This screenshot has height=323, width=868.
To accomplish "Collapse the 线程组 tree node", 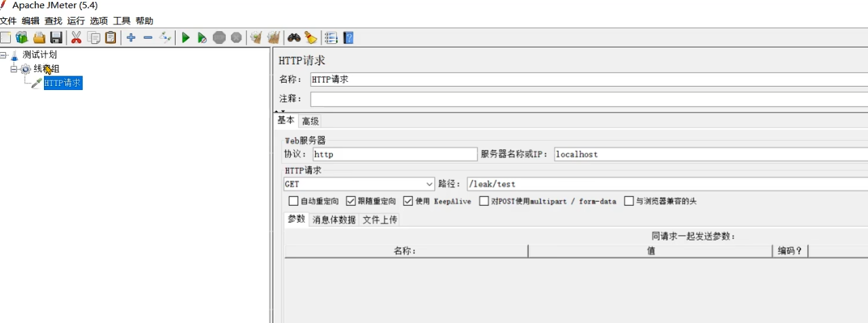I will point(14,69).
